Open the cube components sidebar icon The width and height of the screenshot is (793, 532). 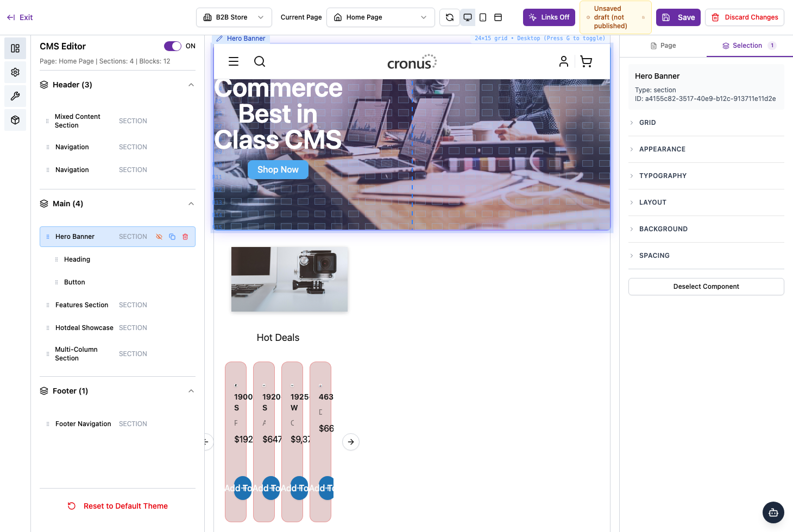(15, 120)
